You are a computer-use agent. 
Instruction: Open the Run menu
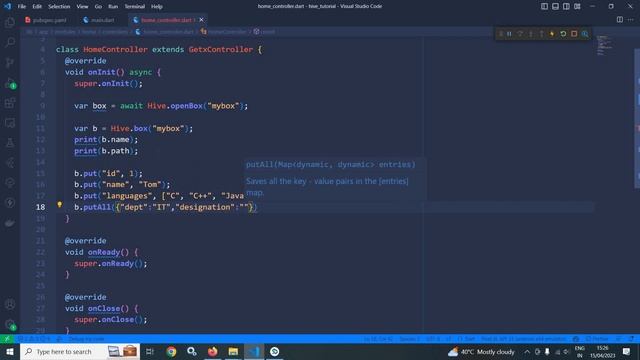[x=113, y=7]
